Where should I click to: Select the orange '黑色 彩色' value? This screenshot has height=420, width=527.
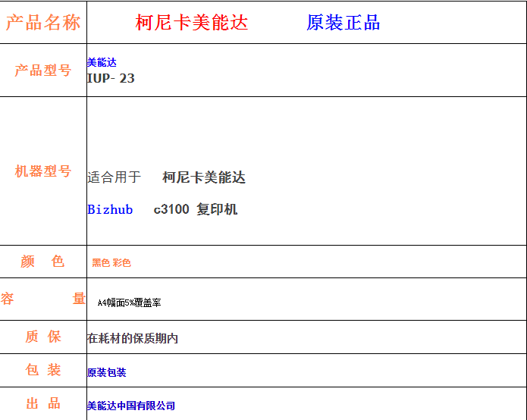[111, 263]
